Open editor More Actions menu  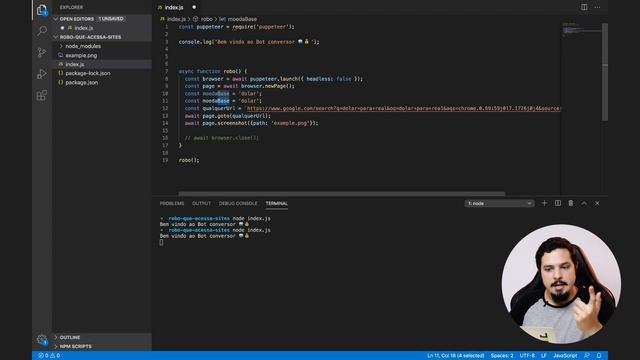coord(597,7)
